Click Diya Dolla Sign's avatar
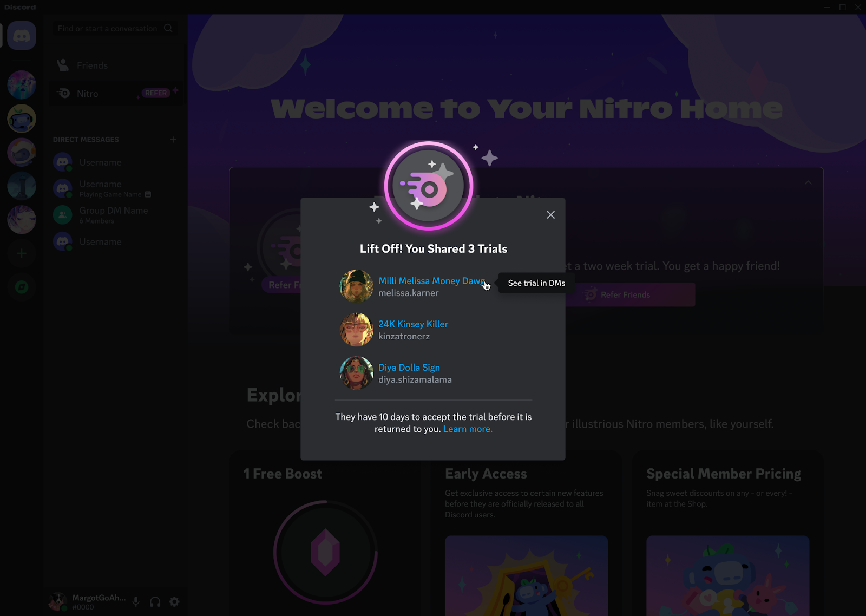Screen dimensions: 866x616 [356, 373]
